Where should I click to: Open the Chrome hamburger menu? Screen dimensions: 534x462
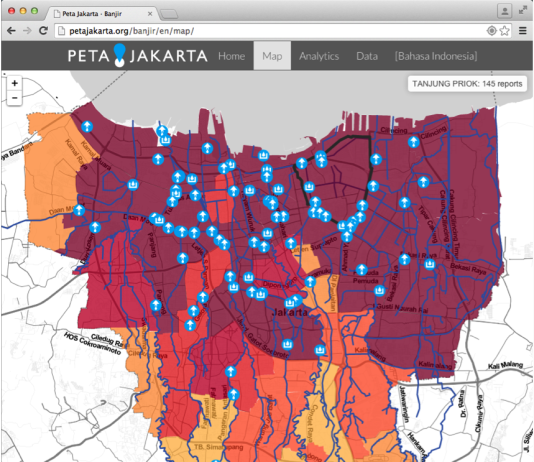pyautogui.click(x=523, y=31)
